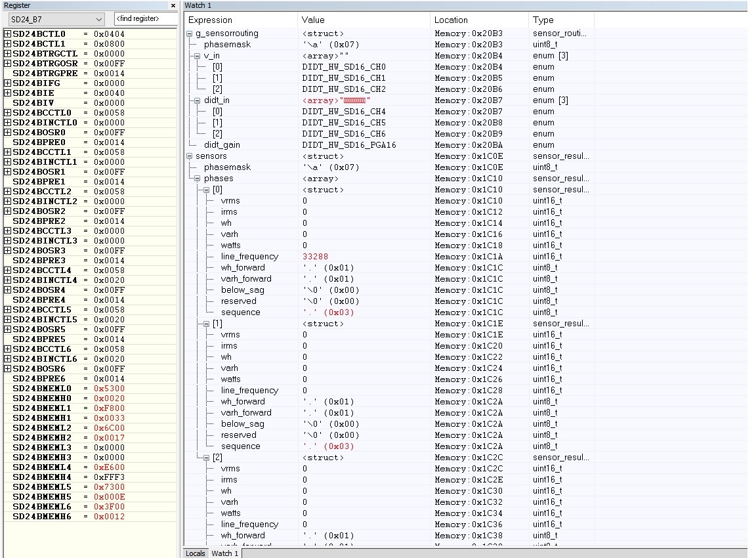Expand the SD24BCCTL6 register

(7, 349)
